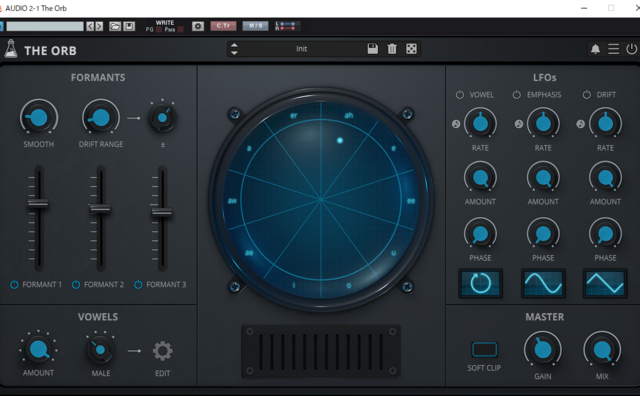Screen dimensions: 640x396
Task: Select the 'er' vowel on the orb
Action: pyautogui.click(x=293, y=116)
